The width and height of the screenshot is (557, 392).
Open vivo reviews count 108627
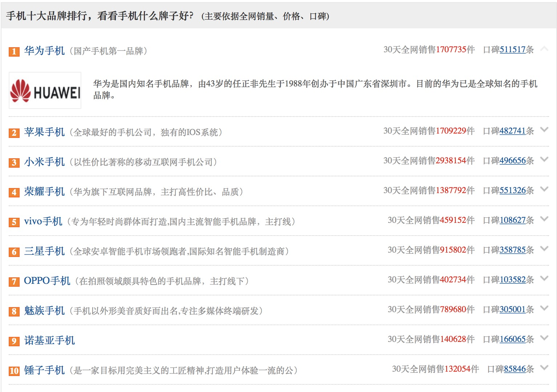pyautogui.click(x=513, y=220)
